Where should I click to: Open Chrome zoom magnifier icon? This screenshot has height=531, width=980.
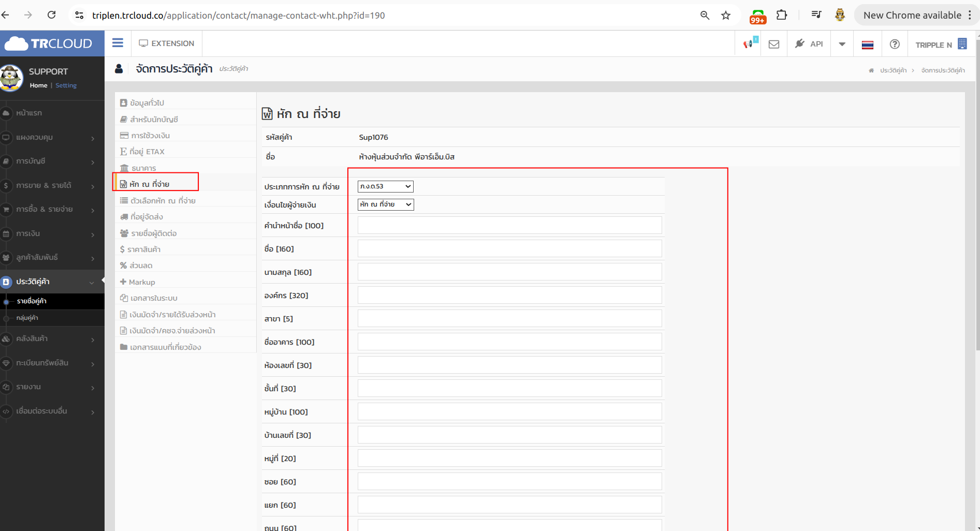(705, 15)
